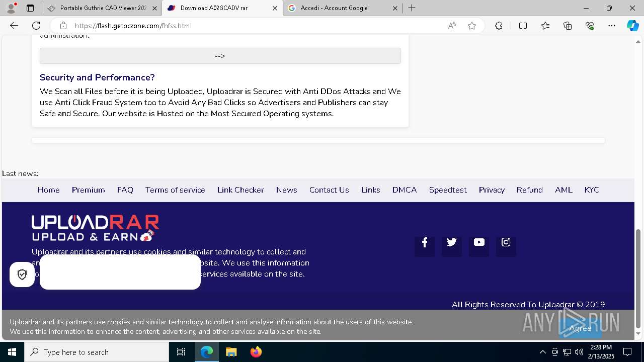
Task: View site information padlock icon
Action: 63,26
